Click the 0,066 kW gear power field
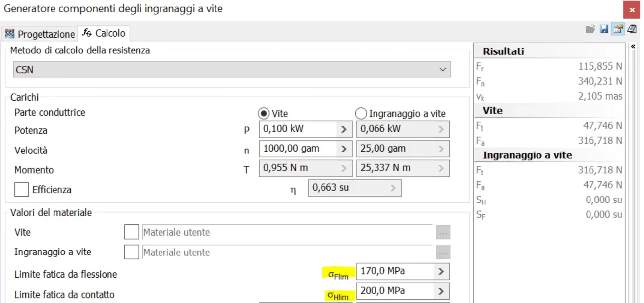Image resolution: width=644 pixels, height=303 pixels. pos(396,129)
